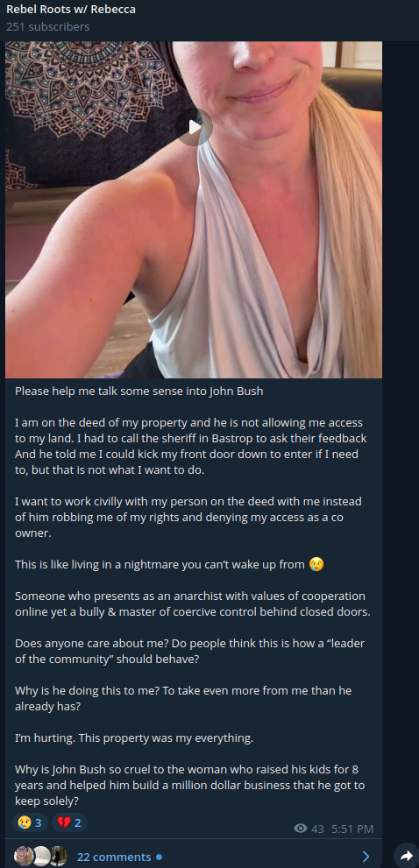Click the third commenter avatar
Viewport: 419px width, 868px height.
pos(59,857)
